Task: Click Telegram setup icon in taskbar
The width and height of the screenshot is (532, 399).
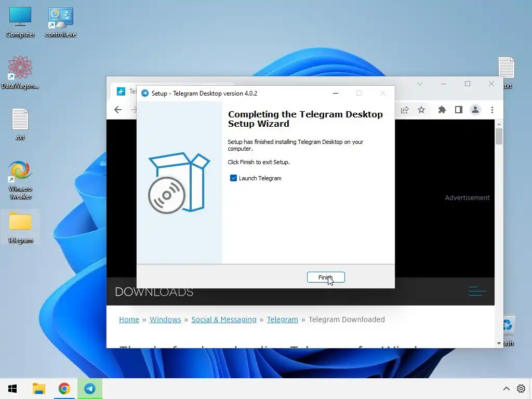Action: tap(90, 389)
